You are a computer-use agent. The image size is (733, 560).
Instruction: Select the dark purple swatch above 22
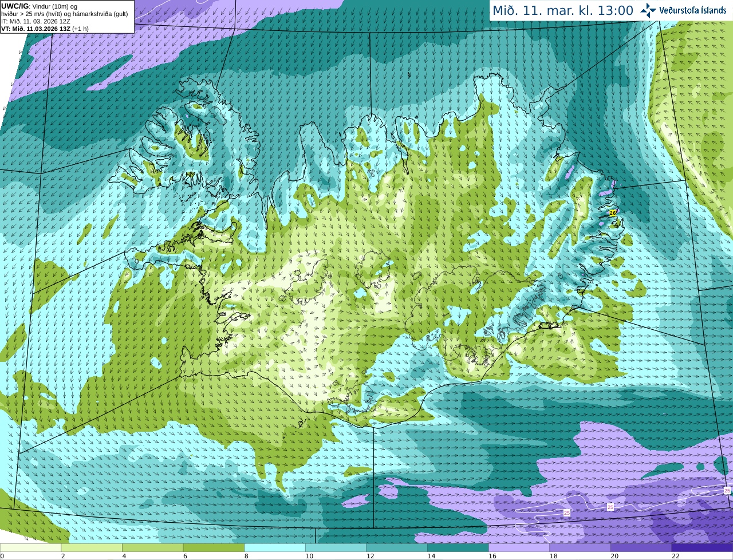pyautogui.click(x=702, y=547)
